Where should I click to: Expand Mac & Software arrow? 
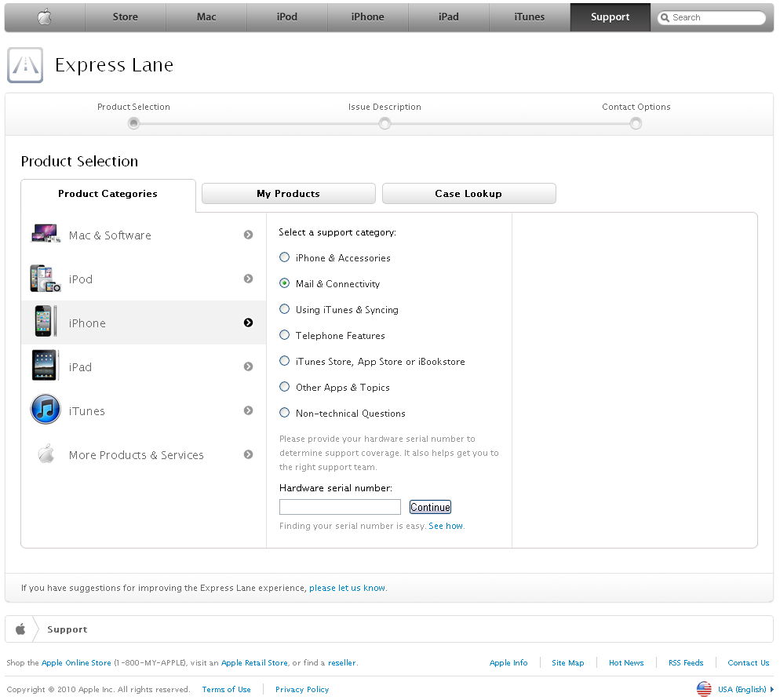[248, 235]
